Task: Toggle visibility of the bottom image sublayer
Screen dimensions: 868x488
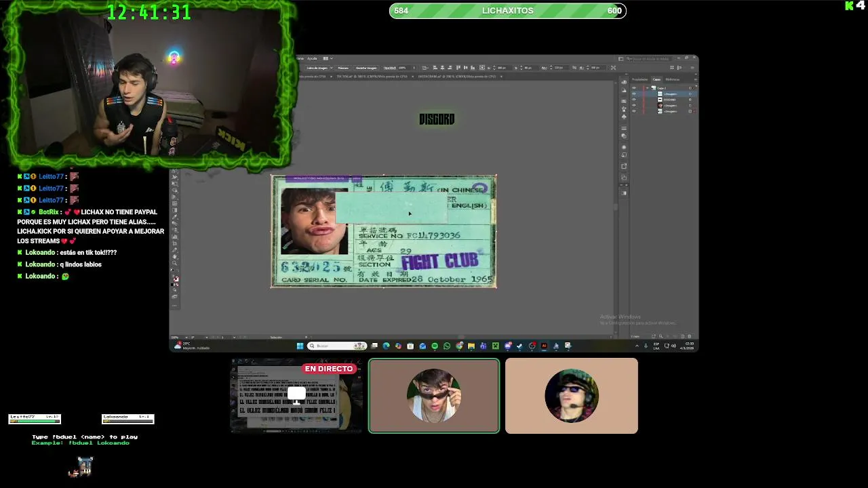Action: 633,111
